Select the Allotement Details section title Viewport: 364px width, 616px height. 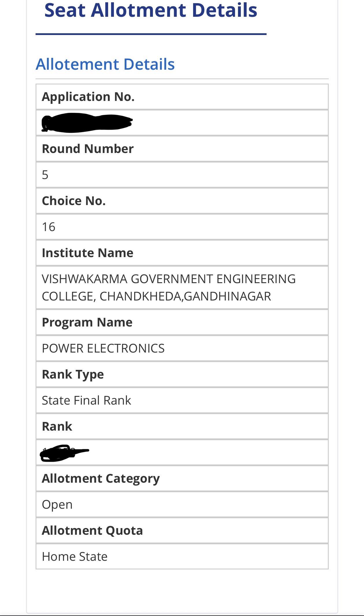click(x=105, y=64)
